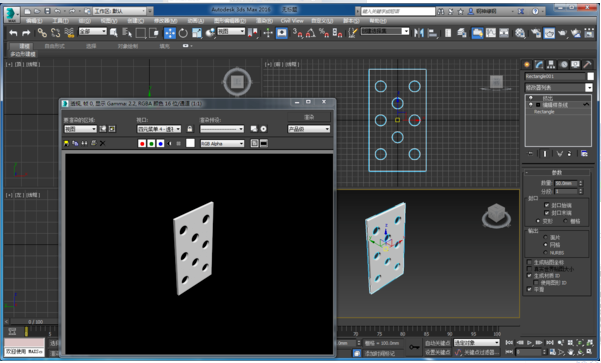Toggle 生成贴图坐标 checkbox
The height and width of the screenshot is (363, 601).
[529, 262]
